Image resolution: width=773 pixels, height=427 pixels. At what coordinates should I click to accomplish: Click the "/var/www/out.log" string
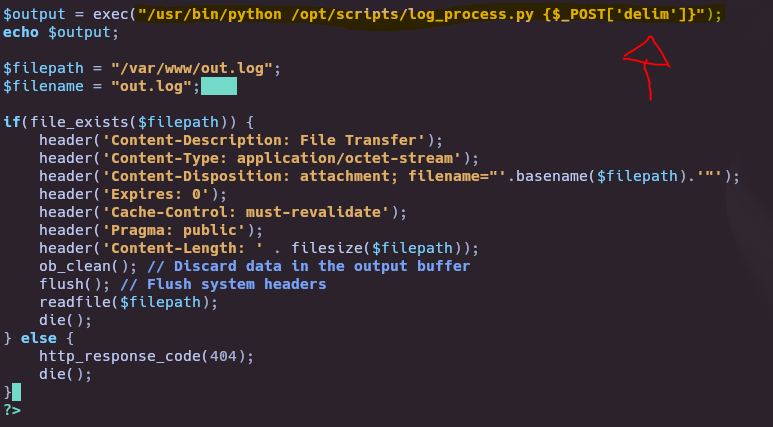click(x=192, y=68)
